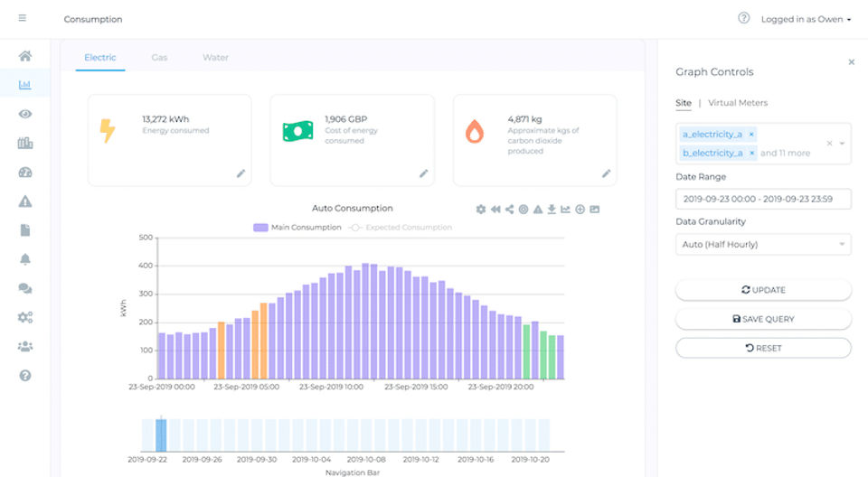Switch to the Water tab
This screenshot has width=868, height=477.
(215, 58)
